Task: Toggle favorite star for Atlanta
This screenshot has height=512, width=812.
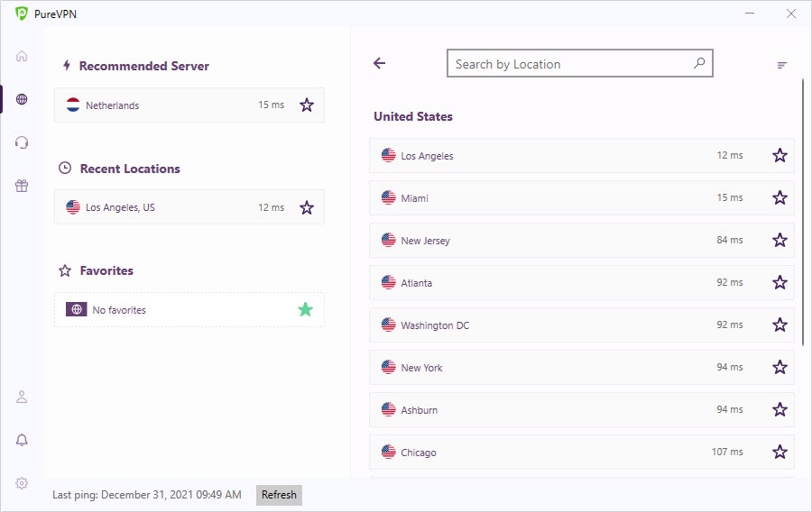Action: pyautogui.click(x=780, y=282)
